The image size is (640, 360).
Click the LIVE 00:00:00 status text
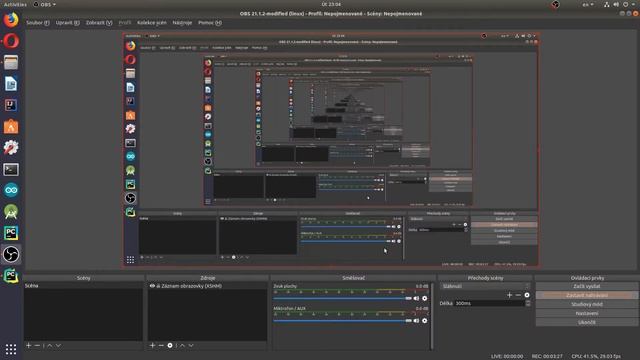507,356
